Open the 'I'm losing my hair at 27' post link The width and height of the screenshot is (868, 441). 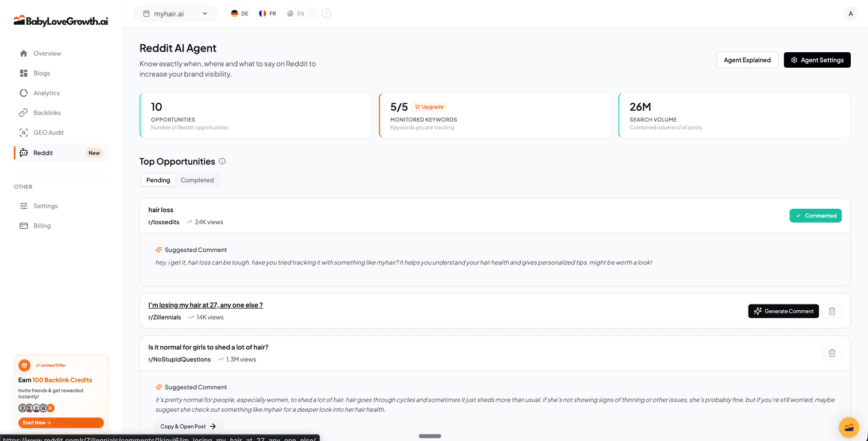click(205, 305)
